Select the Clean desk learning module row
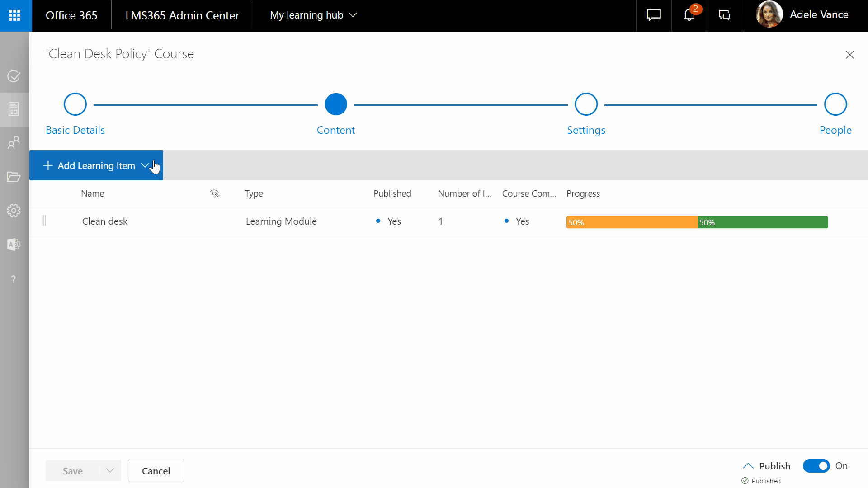The width and height of the screenshot is (868, 488). point(105,221)
